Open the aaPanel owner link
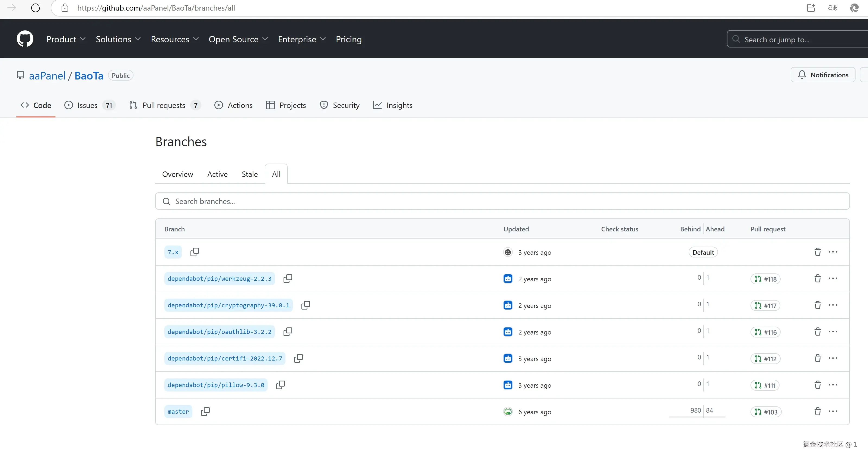Image resolution: width=868 pixels, height=459 pixels. [x=47, y=75]
